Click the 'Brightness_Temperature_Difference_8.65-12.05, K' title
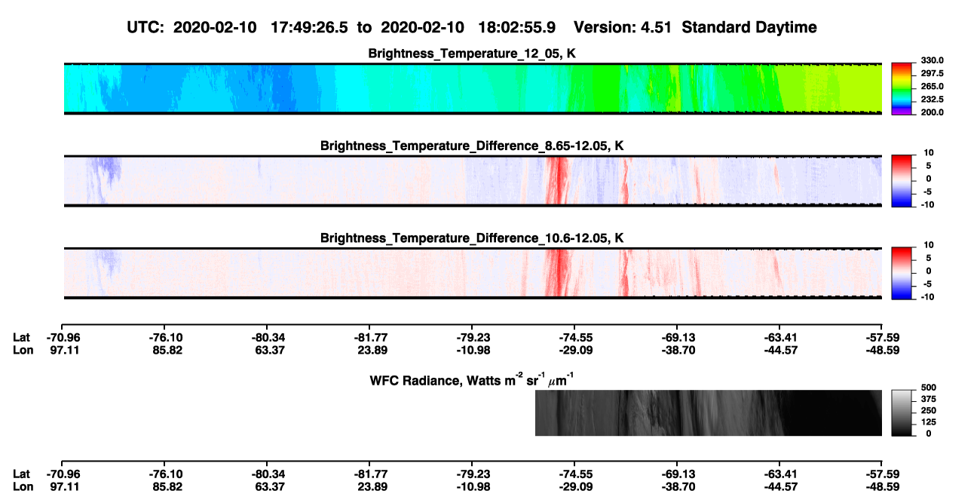This screenshot has height=503, width=980. pos(473,146)
